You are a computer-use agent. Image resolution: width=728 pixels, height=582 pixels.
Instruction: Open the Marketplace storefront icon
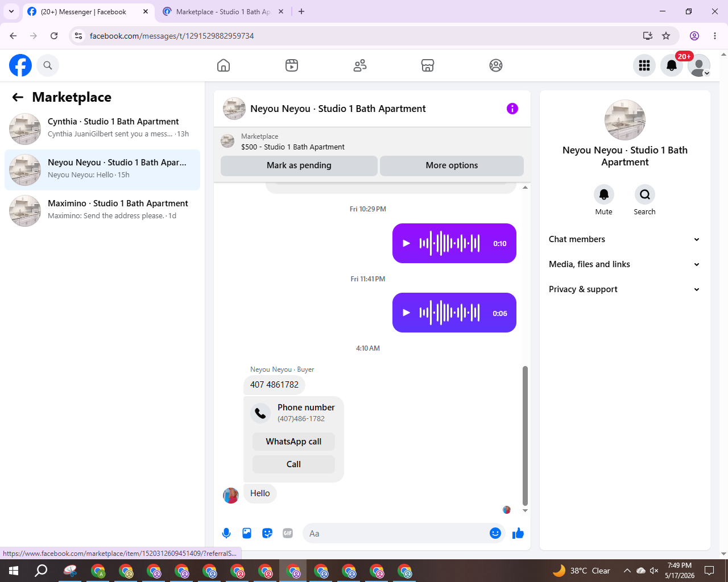428,65
